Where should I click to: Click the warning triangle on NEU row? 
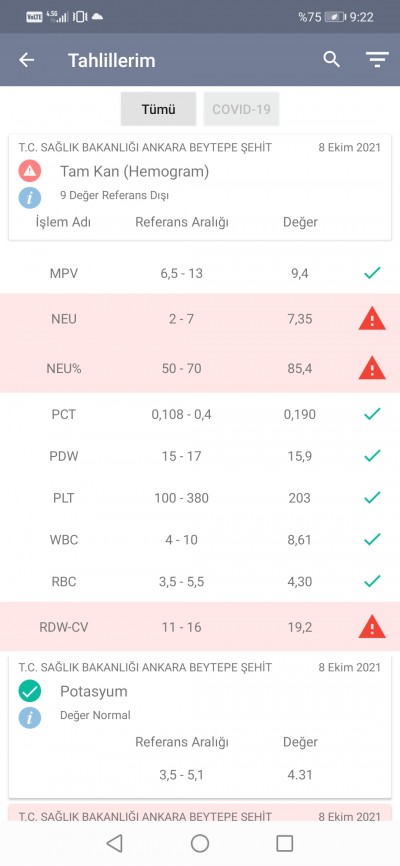372,319
